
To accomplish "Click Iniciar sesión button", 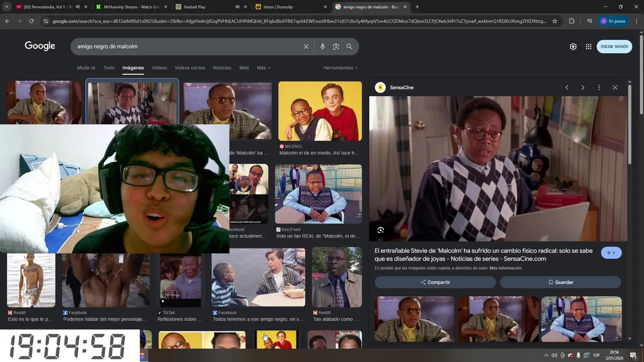I will click(614, 46).
